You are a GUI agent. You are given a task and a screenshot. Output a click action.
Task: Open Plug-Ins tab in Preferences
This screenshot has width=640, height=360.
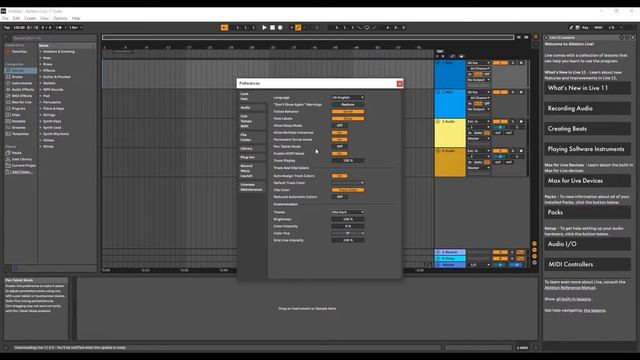(x=252, y=157)
